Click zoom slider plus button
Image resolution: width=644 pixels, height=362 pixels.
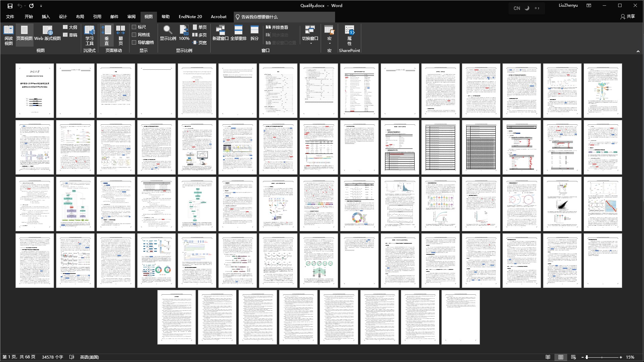pos(621,357)
